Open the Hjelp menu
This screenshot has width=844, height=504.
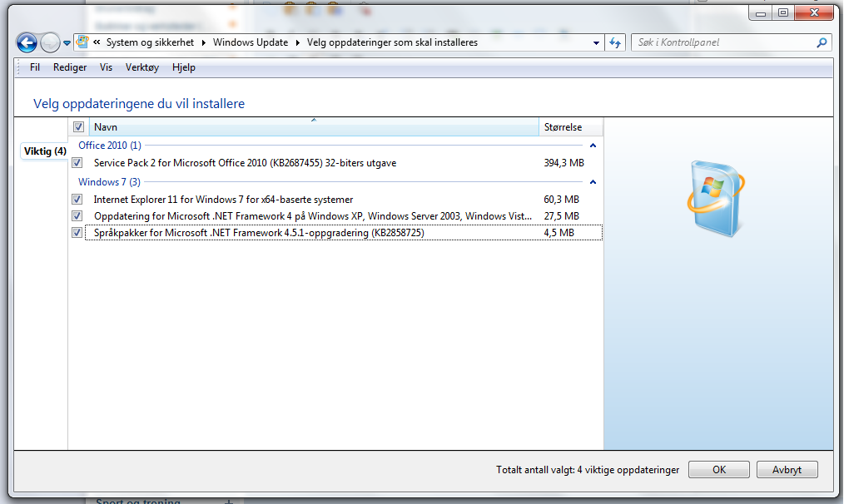point(184,67)
